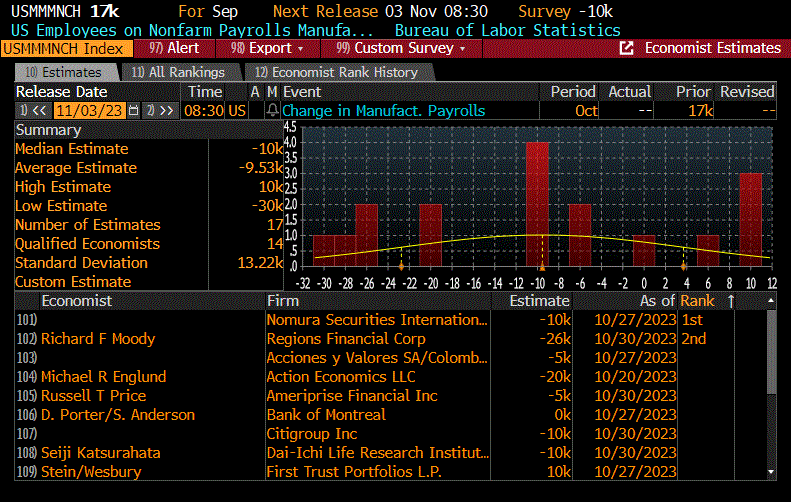Click Regions Financial Corp firm

click(346, 339)
